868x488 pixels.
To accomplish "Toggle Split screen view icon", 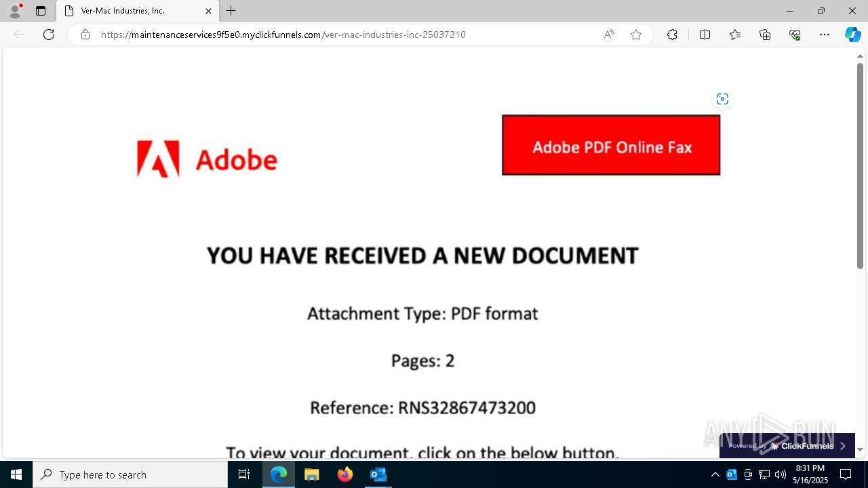I will tap(705, 35).
